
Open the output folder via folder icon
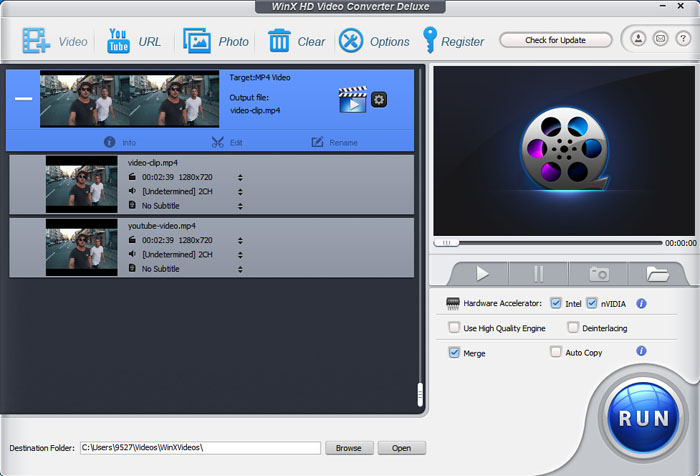pos(658,274)
